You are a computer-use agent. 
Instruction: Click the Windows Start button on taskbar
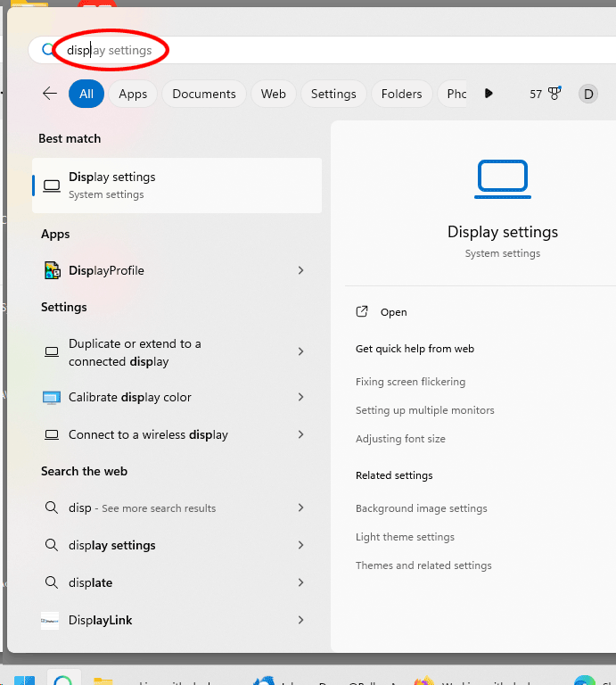(24, 680)
